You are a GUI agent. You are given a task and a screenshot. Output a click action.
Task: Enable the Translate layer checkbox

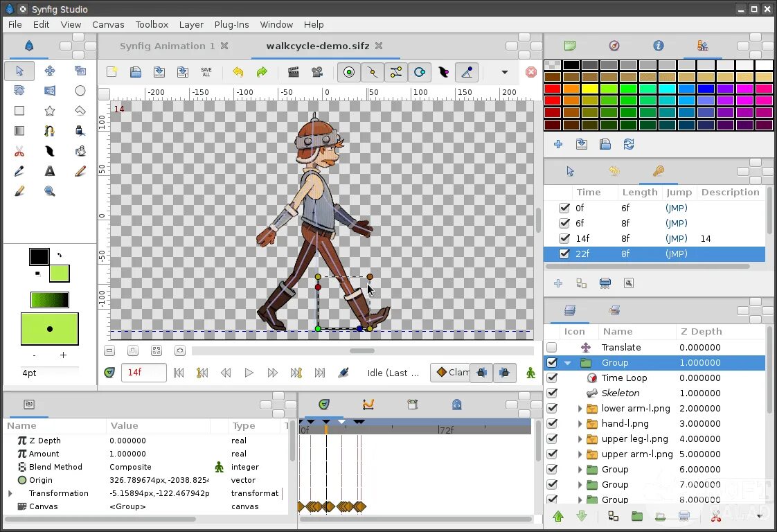pyautogui.click(x=551, y=348)
